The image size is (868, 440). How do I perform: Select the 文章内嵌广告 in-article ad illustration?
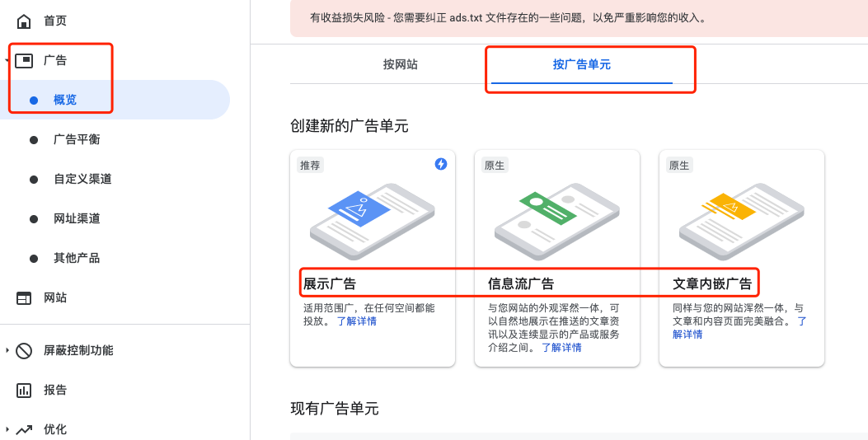coord(741,214)
